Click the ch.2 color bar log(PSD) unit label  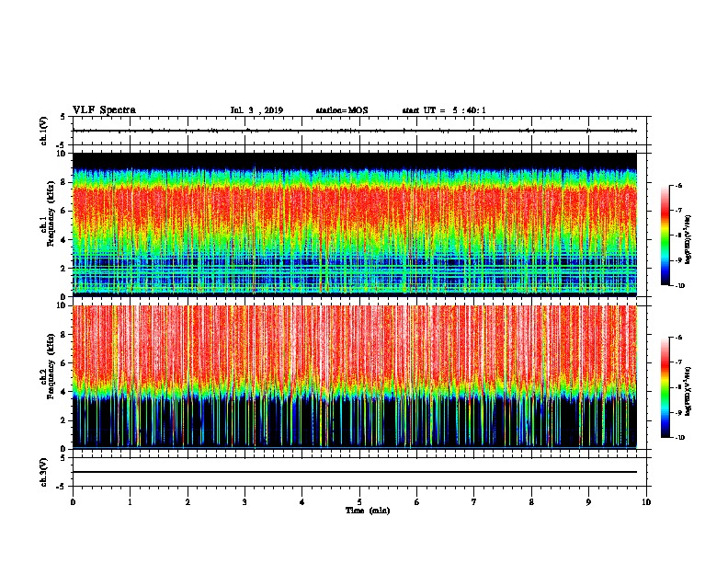[688, 391]
